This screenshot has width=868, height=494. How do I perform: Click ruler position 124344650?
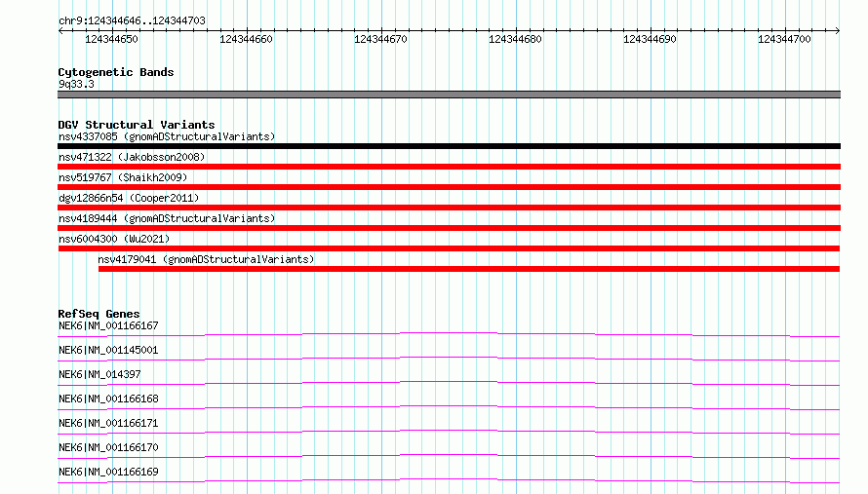pos(111,39)
